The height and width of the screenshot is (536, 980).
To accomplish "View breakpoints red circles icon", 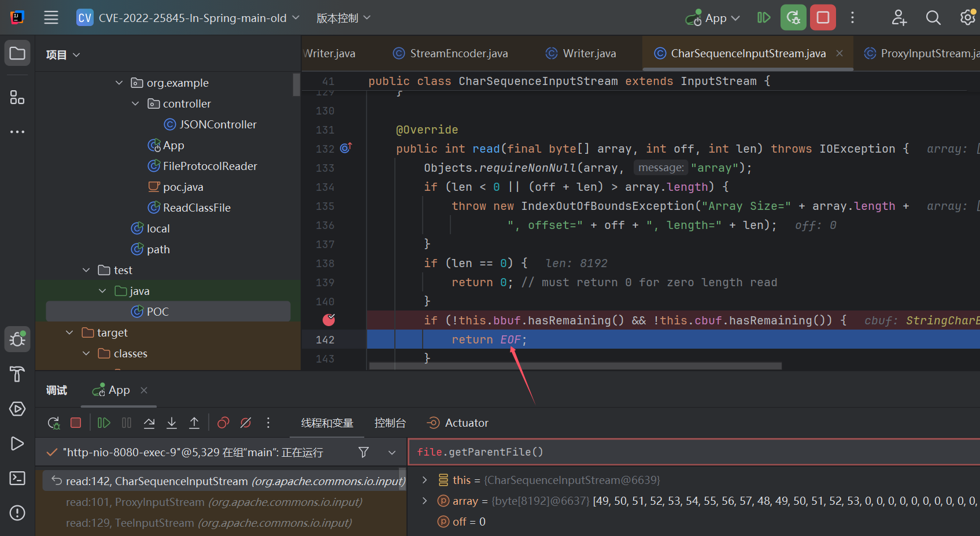I will [223, 423].
